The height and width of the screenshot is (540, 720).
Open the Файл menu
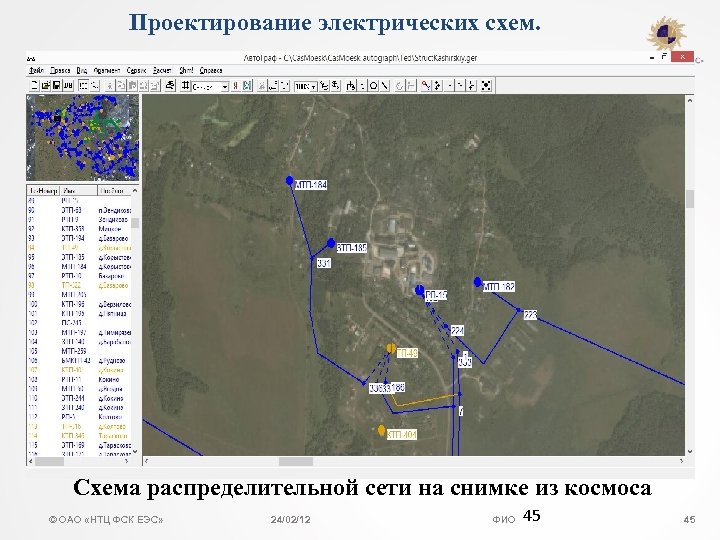coord(36,70)
